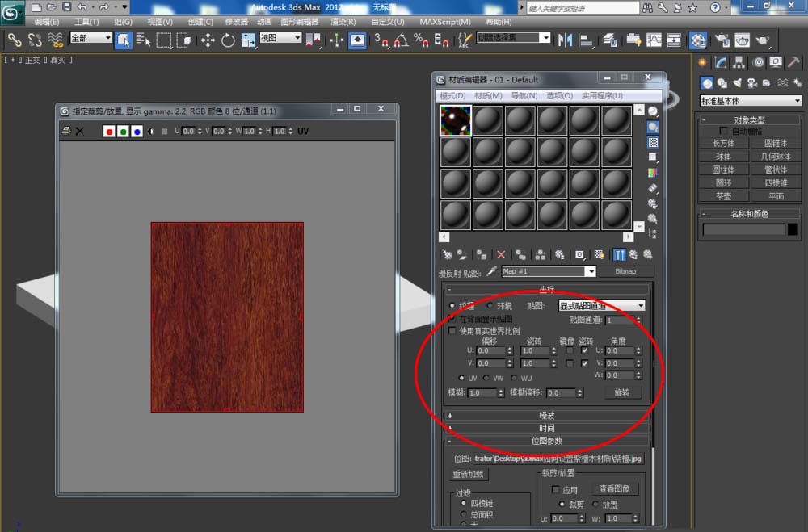Toggle the red channel in crop window
The image size is (808, 532).
point(109,132)
